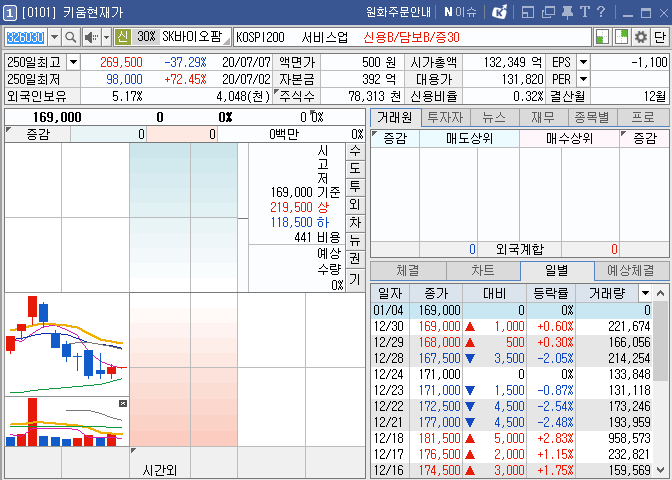
Task: Click the top-right green layout icon
Action: point(621,37)
